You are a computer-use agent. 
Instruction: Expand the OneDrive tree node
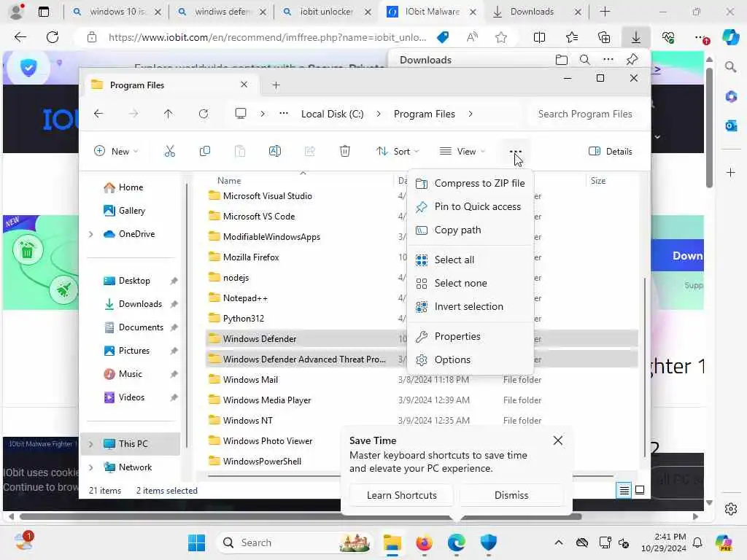point(91,234)
